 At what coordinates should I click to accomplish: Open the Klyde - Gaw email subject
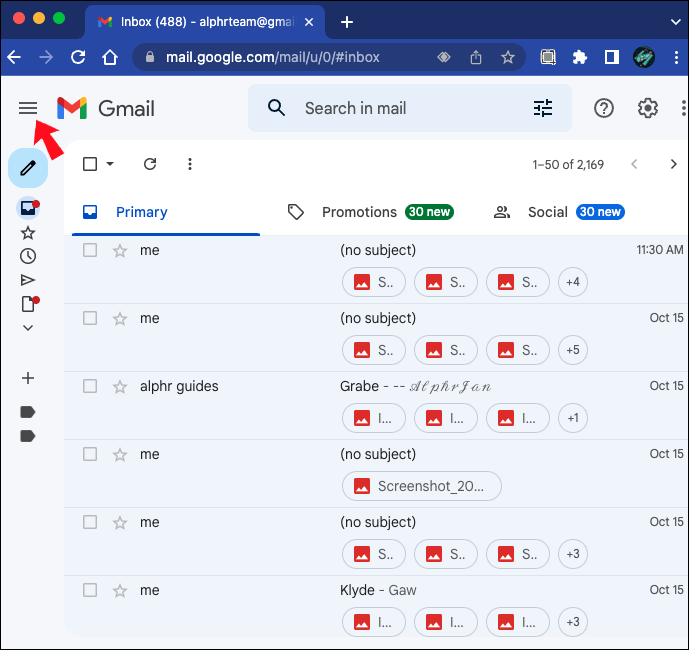click(378, 590)
